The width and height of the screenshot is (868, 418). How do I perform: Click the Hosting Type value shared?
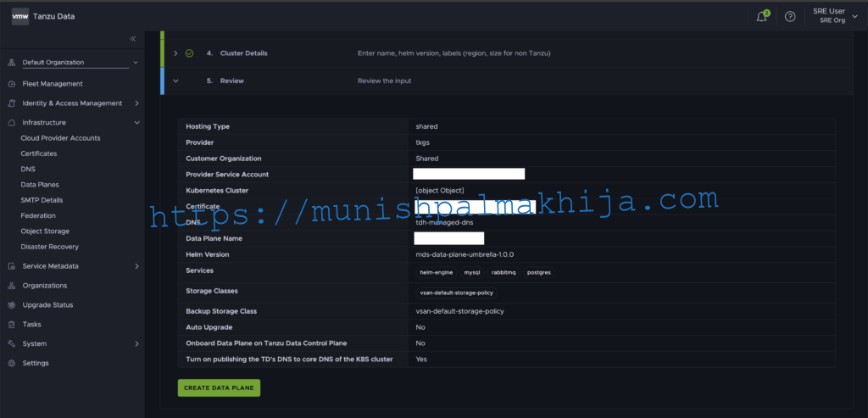click(427, 127)
